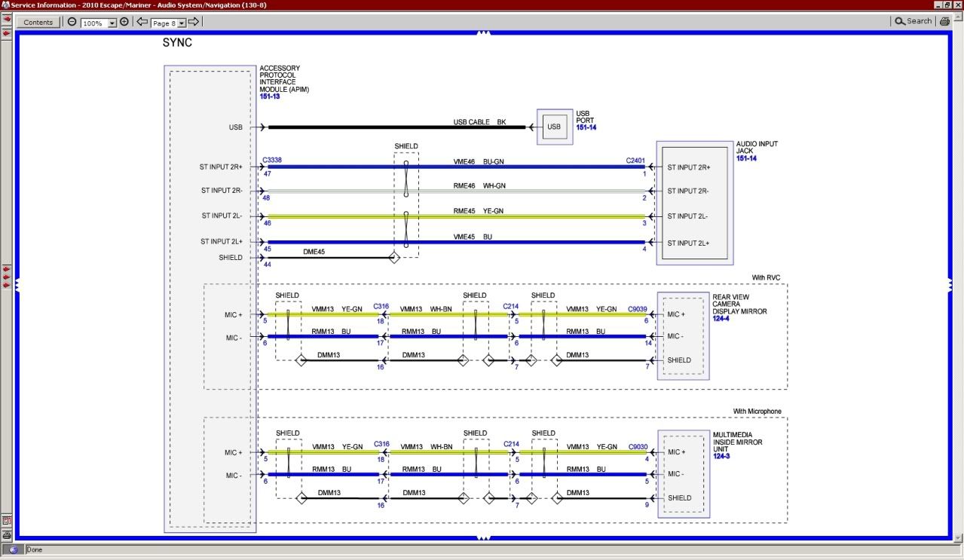Follow the USB Port 151-14 reference link
964x560 pixels.
point(586,128)
